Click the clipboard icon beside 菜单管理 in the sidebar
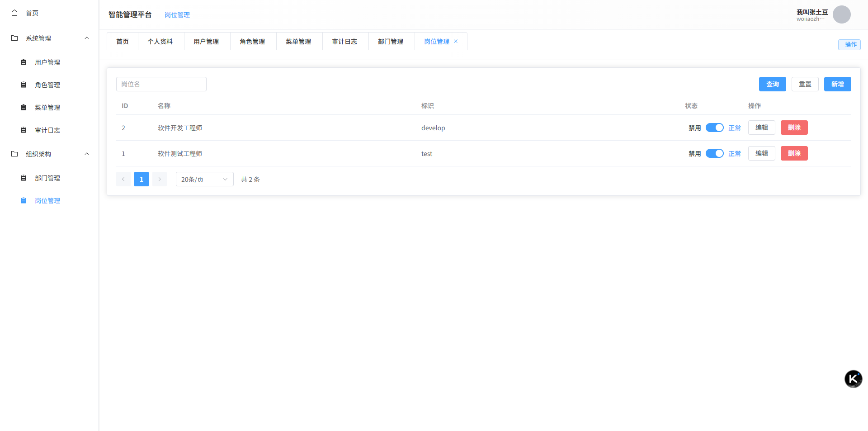Image resolution: width=868 pixels, height=431 pixels. tap(24, 107)
